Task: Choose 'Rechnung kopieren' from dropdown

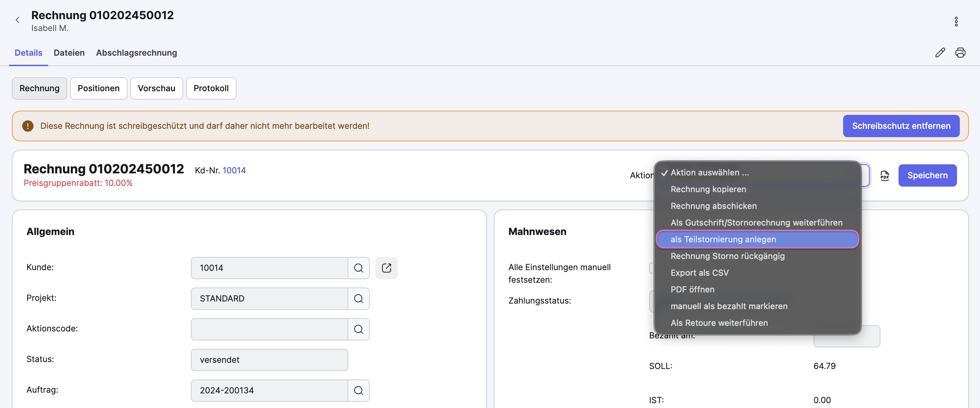Action: (x=757, y=189)
